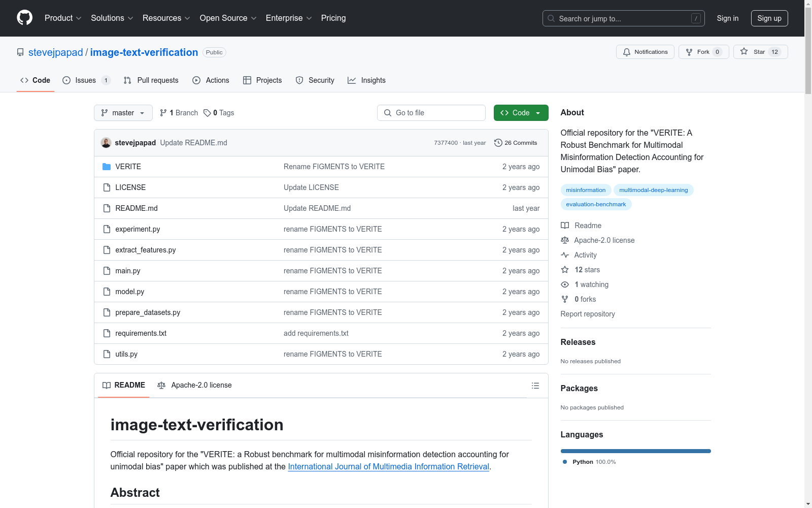The image size is (812, 508).
Task: Open the VERITE folder
Action: 128,167
